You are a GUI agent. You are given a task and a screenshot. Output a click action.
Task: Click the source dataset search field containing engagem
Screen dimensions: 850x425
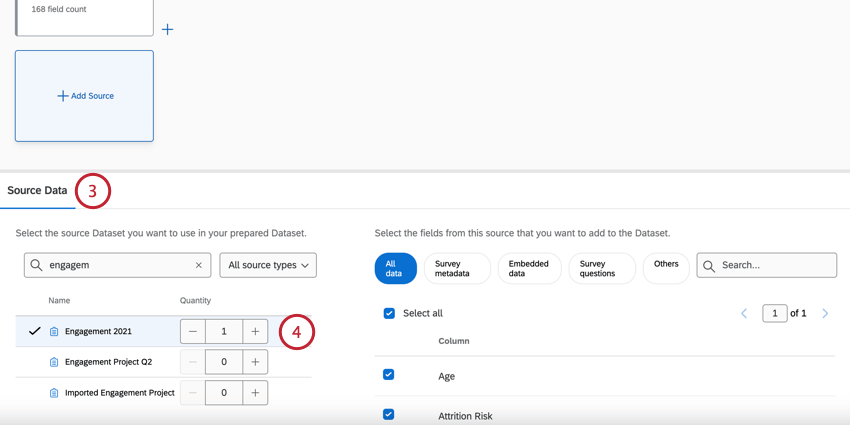pyautogui.click(x=118, y=265)
